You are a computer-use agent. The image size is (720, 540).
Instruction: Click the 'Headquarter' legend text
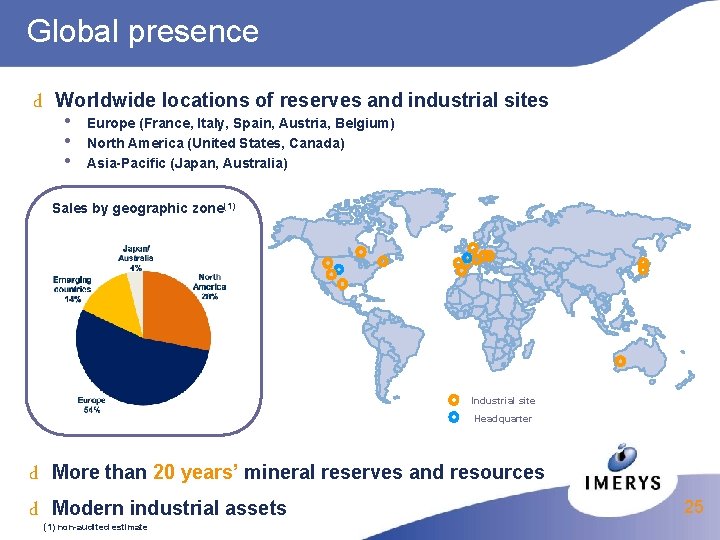click(503, 419)
